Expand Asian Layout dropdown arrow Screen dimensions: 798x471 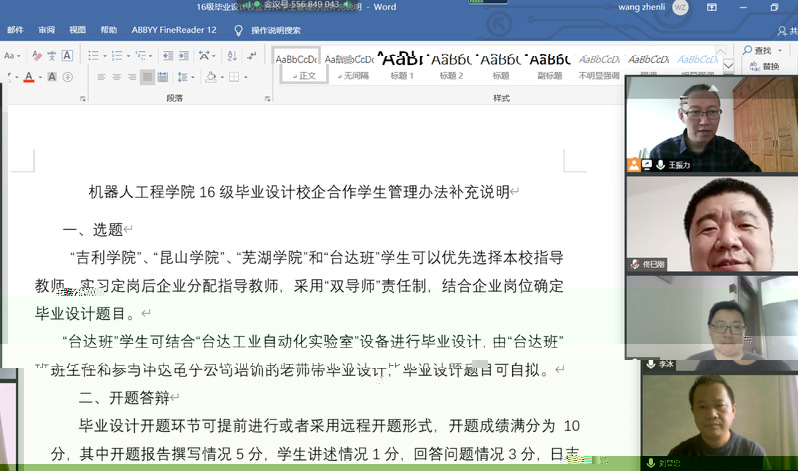pos(214,56)
